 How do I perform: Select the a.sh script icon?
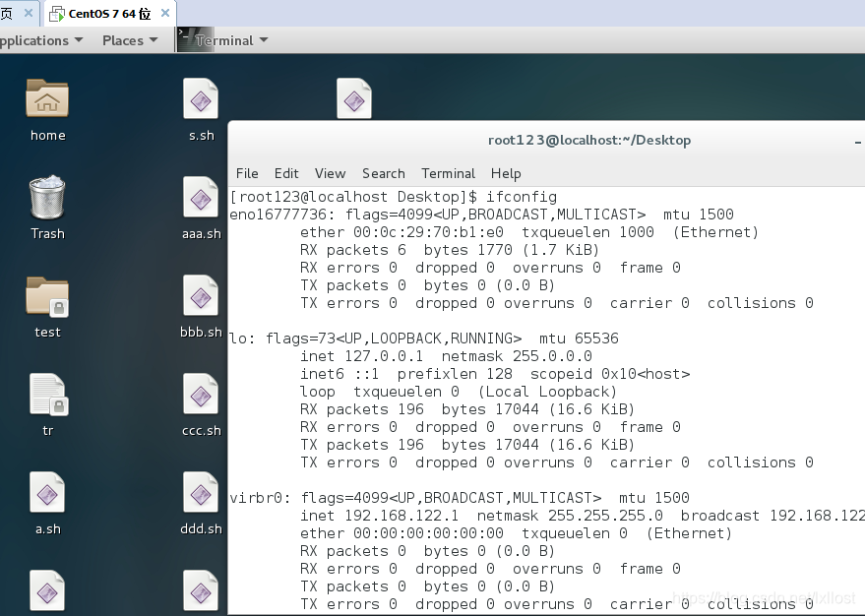(x=47, y=492)
